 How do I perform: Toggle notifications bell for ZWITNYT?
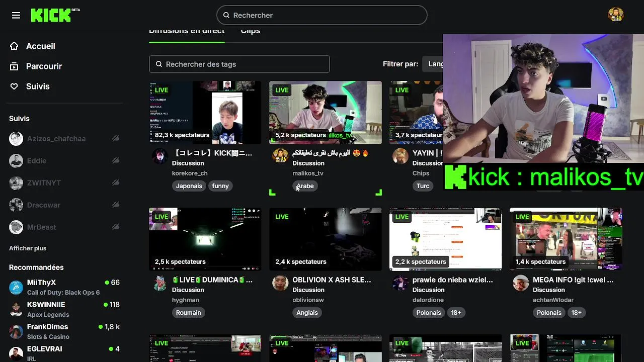tap(116, 183)
